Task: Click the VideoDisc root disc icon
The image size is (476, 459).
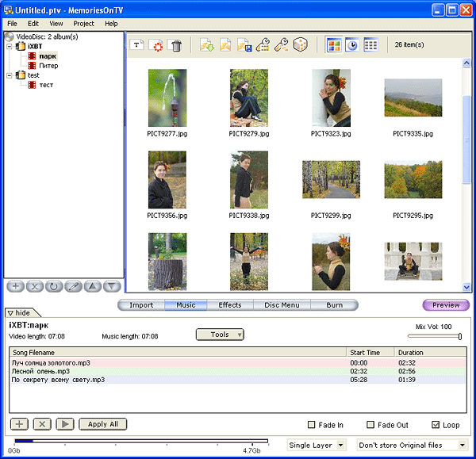Action: [10, 36]
